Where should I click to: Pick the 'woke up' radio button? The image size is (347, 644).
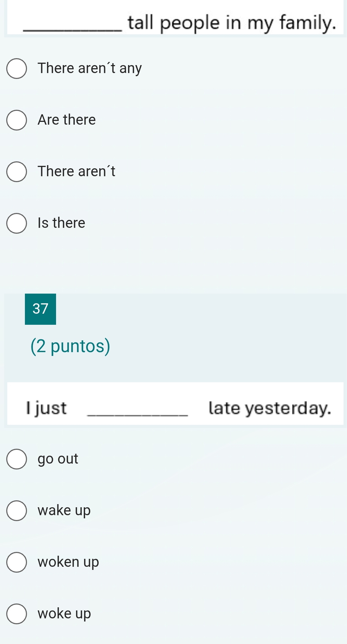coord(17,614)
